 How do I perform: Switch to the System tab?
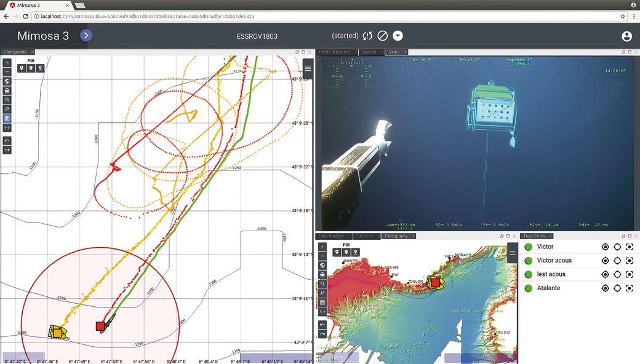point(369,52)
